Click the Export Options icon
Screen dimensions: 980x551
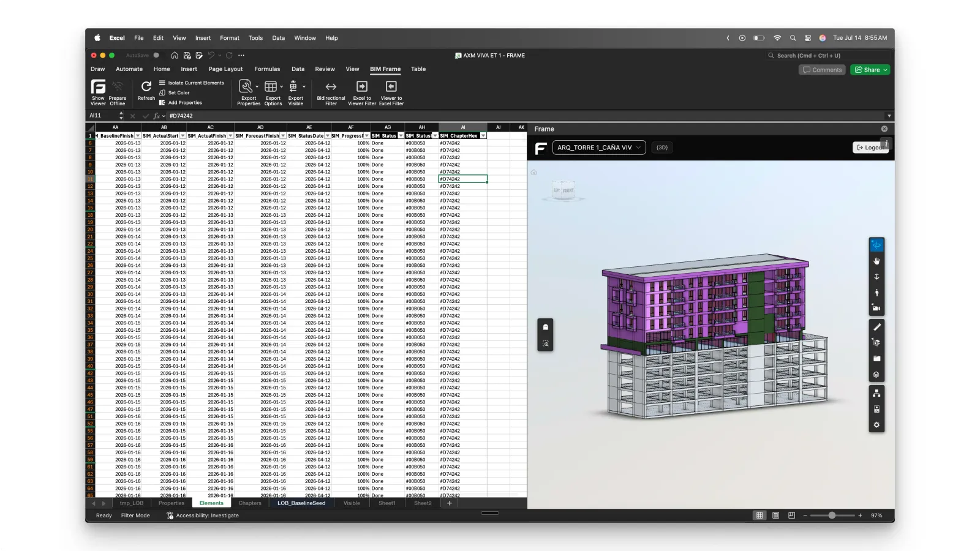click(x=271, y=86)
